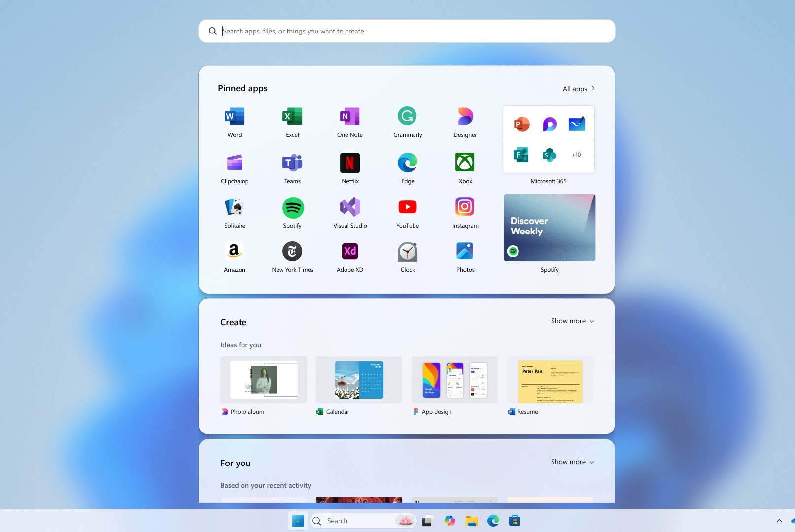Open Adobe XD

350,256
